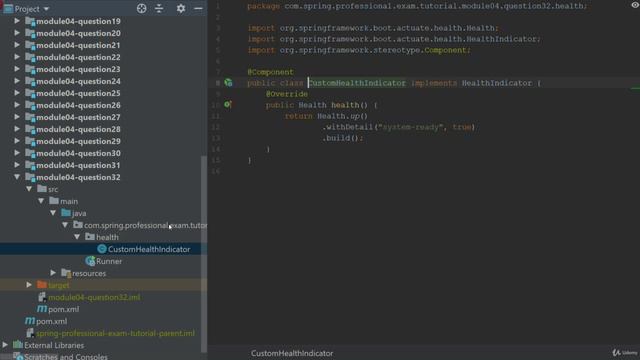Click the CustomHealthIndicator class icon in tree
This screenshot has width=640, height=360.
pyautogui.click(x=102, y=249)
